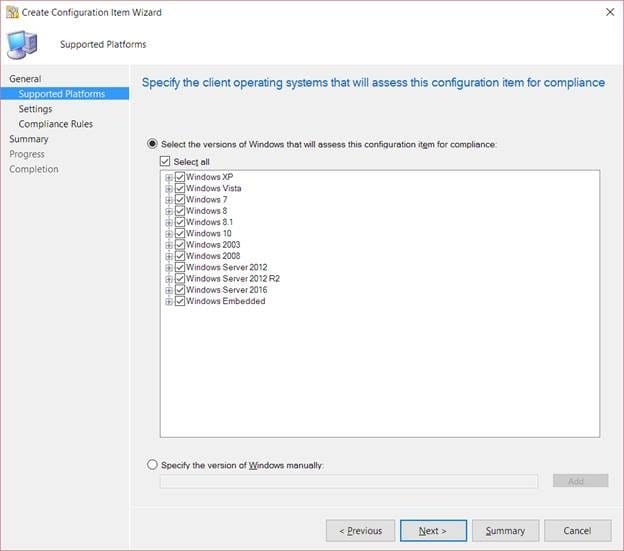
Task: Select the Windows 2008 tree label
Action: pyautogui.click(x=213, y=256)
